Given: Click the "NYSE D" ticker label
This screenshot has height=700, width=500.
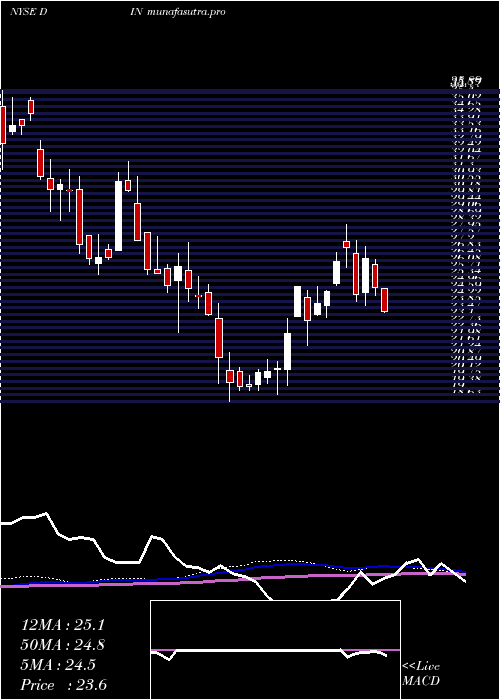Looking at the screenshot, I should [x=29, y=12].
